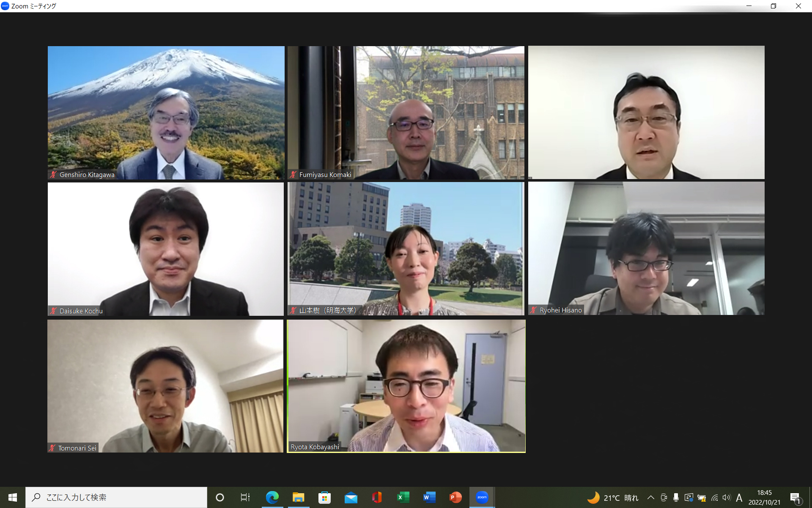Open the Action Center notifications icon

796,498
